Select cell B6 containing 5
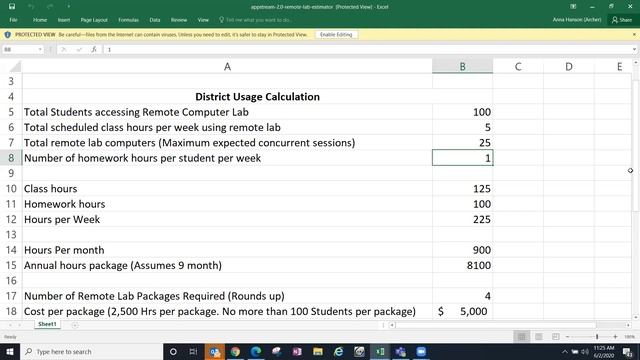Viewport: 640px width, 360px height. 462,127
